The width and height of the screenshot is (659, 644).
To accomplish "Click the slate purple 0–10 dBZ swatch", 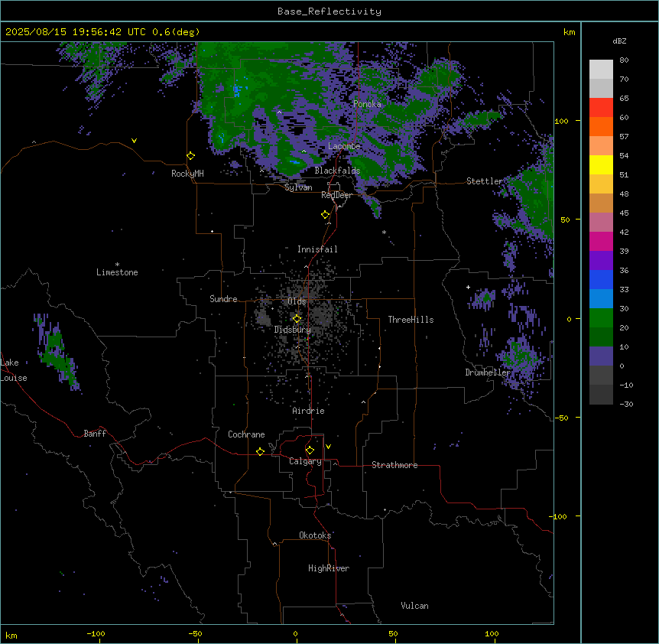I will tap(601, 356).
